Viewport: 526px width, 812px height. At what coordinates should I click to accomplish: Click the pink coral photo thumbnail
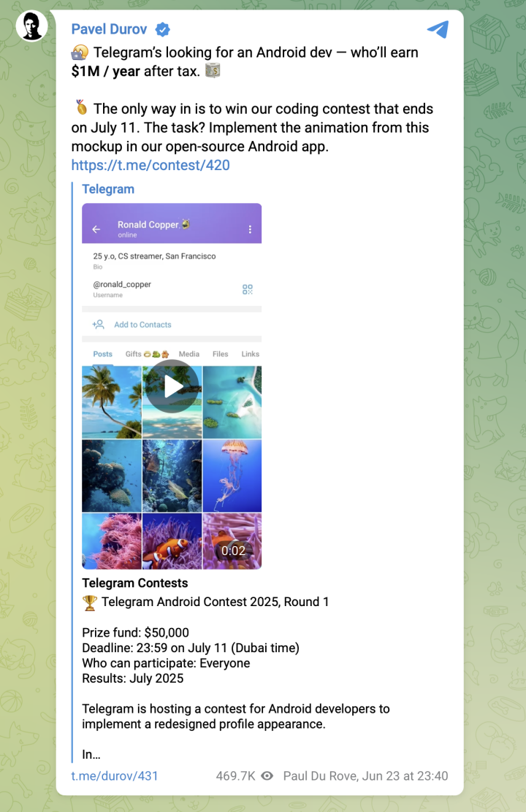coord(112,541)
